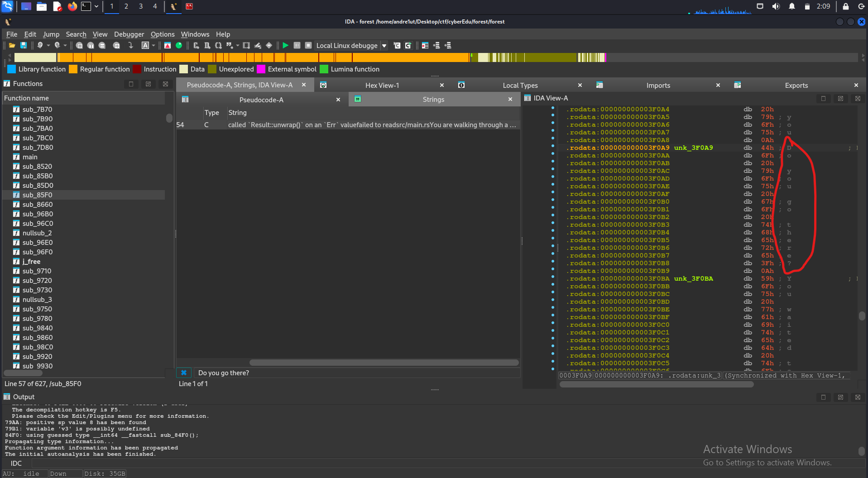
Task: Open the Debugger menu
Action: click(x=129, y=34)
